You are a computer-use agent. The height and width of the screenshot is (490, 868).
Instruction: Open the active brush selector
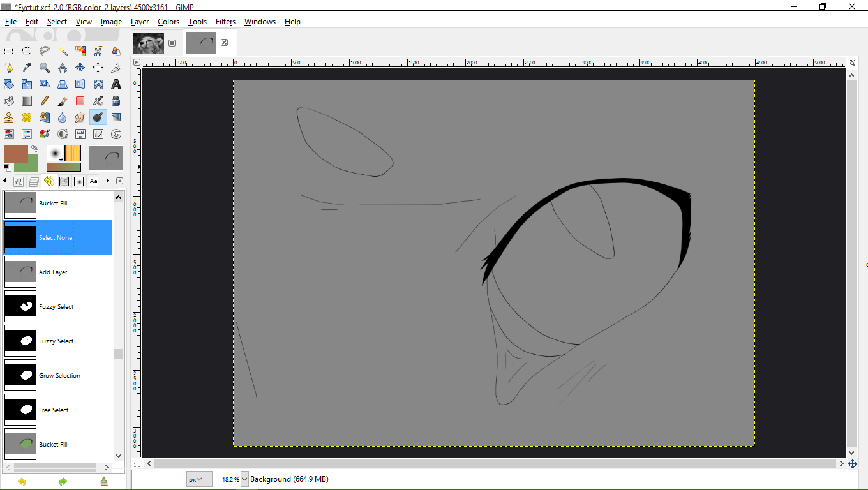pos(55,153)
